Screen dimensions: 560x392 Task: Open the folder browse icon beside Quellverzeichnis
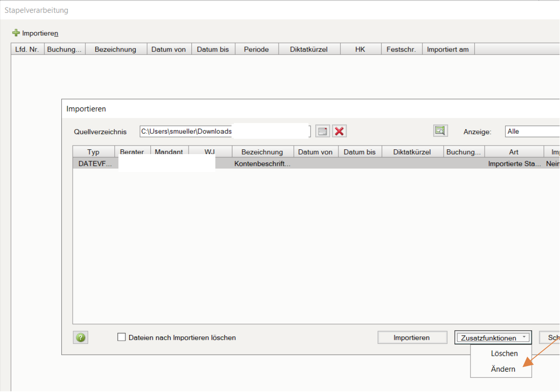(322, 131)
